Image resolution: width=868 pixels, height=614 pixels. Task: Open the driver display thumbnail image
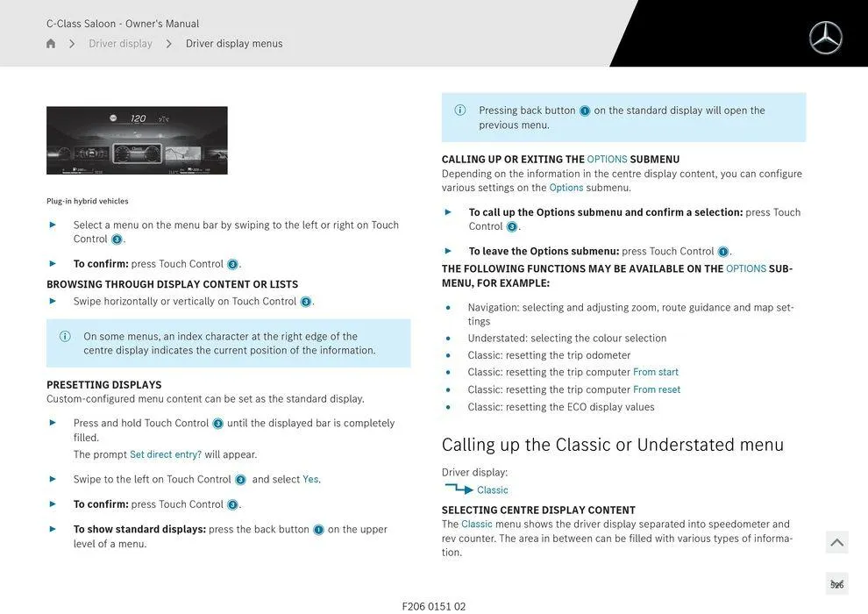coord(137,140)
